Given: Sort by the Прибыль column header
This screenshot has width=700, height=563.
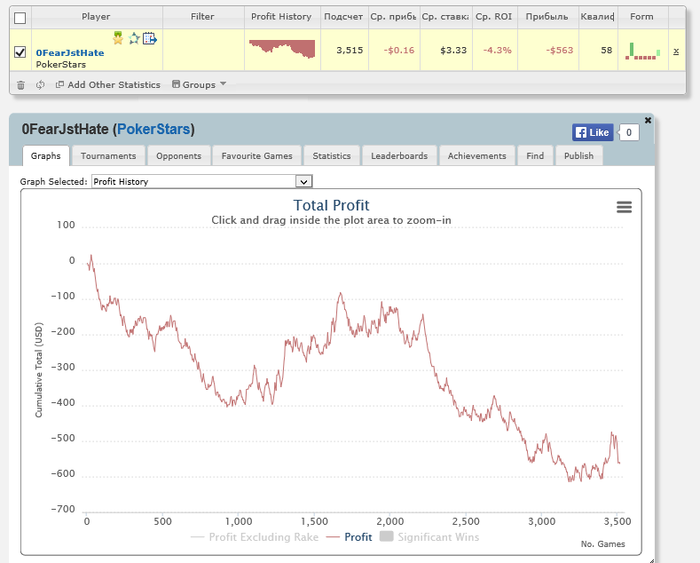Looking at the screenshot, I should click(x=547, y=17).
